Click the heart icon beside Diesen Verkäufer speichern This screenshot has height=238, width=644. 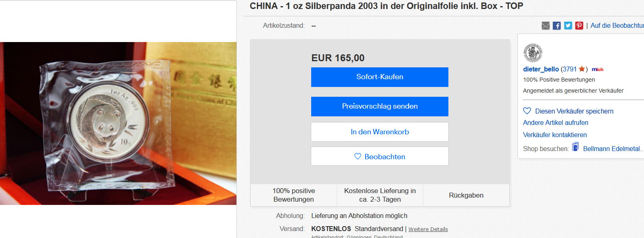click(x=527, y=111)
